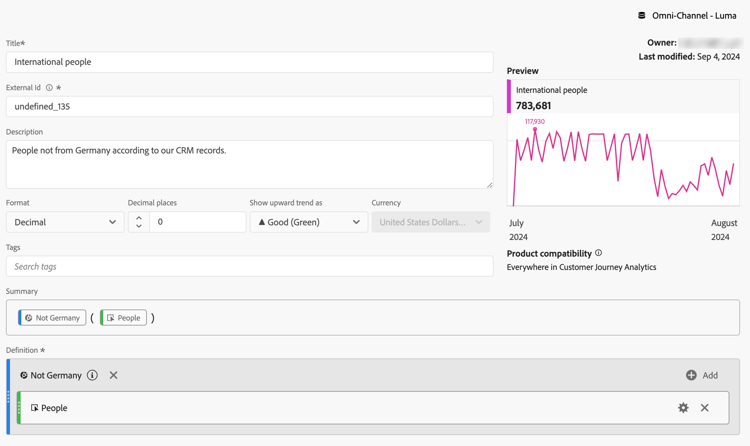Select the People chip in Summary

[x=124, y=318]
